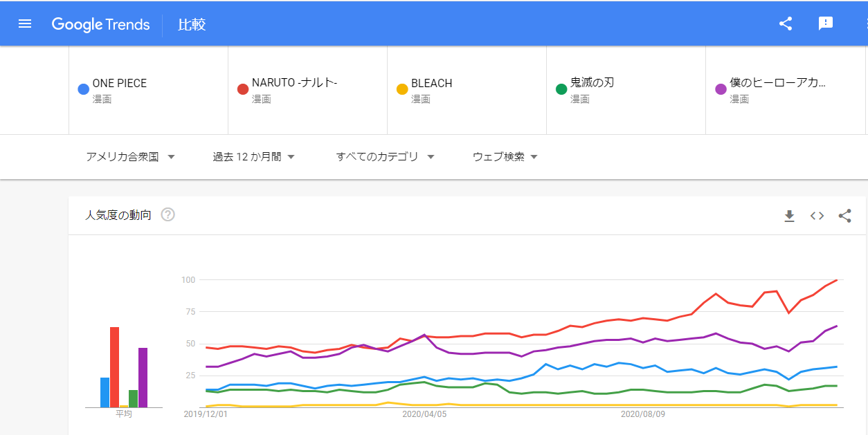Click the embed code icon
The height and width of the screenshot is (435, 868).
pos(817,216)
